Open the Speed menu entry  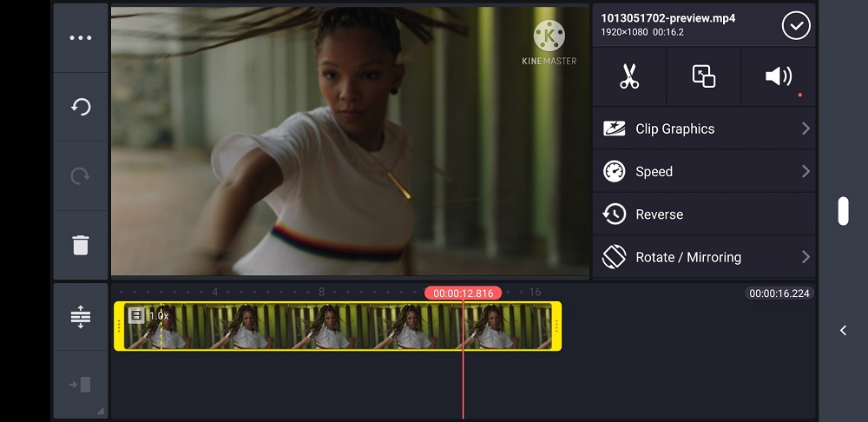[x=704, y=171]
